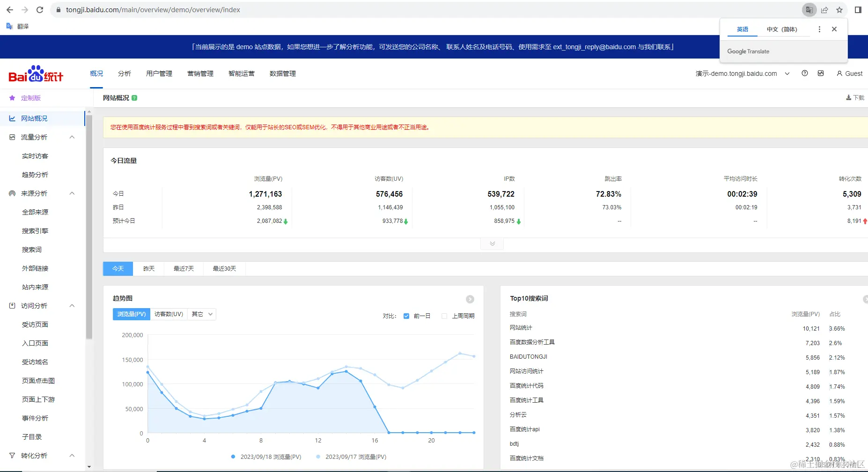The image size is (868, 472).
Task: Enable the 前一日 comparison checkbox
Action: (406, 316)
